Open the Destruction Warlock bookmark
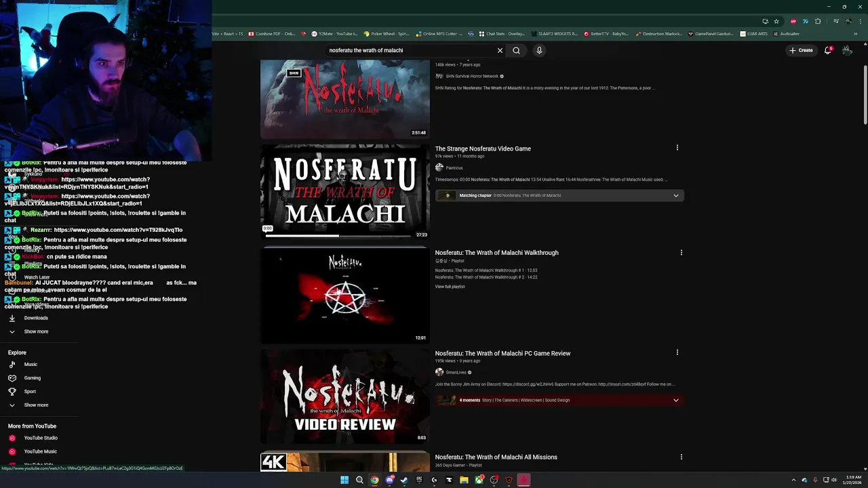Image resolution: width=868 pixels, height=488 pixels. coord(659,34)
